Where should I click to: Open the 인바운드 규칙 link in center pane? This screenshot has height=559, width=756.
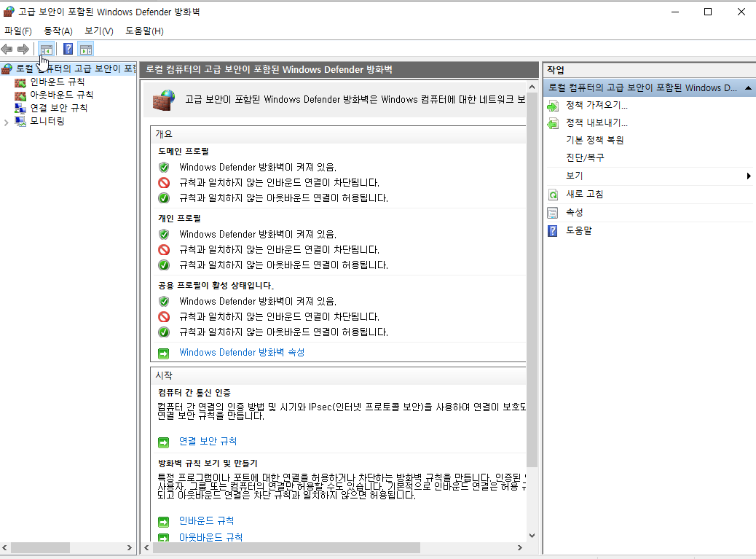pos(206,521)
